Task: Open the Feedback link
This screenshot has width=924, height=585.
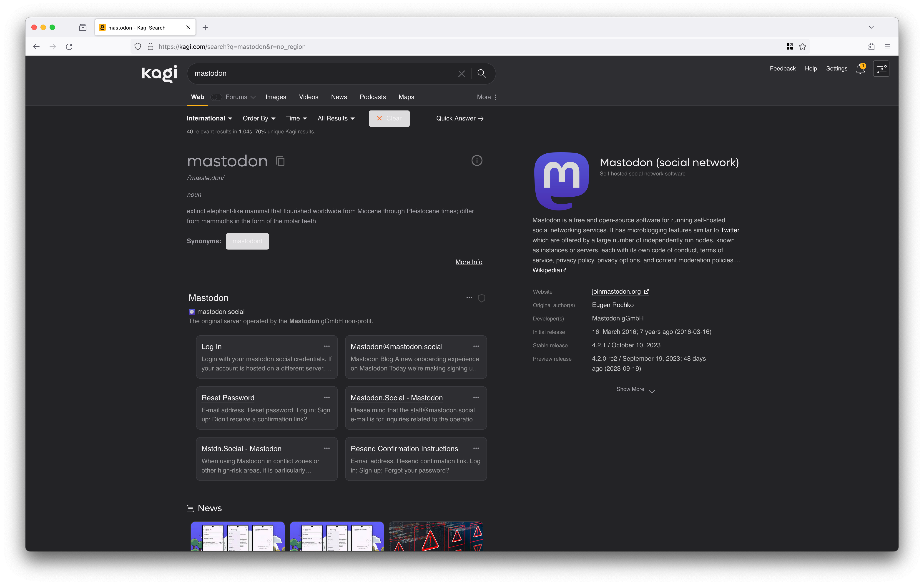Action: [782, 69]
